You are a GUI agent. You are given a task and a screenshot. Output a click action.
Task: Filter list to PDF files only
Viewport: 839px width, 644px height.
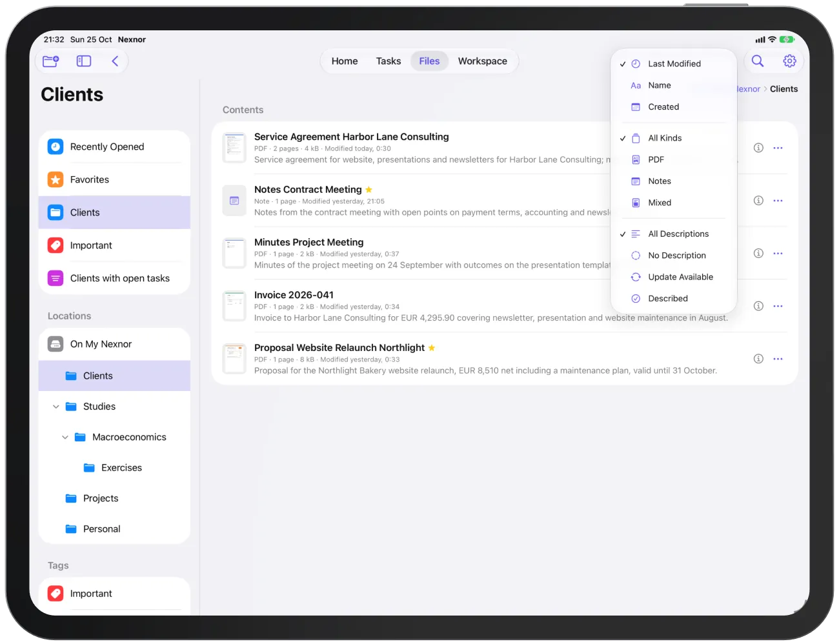click(x=674, y=159)
